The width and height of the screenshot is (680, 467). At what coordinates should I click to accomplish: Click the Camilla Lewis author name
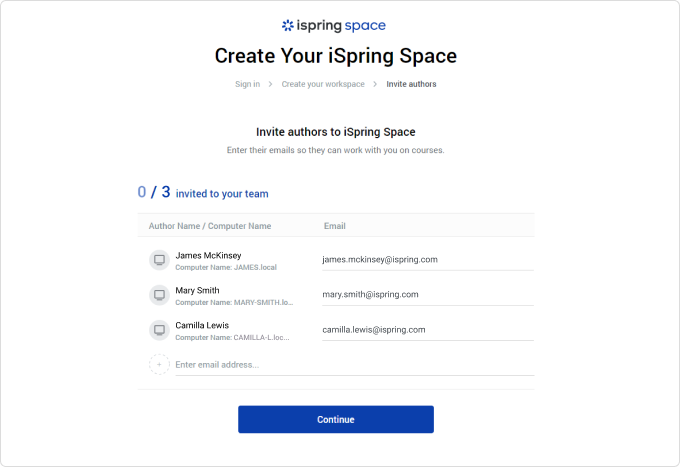pyautogui.click(x=202, y=325)
